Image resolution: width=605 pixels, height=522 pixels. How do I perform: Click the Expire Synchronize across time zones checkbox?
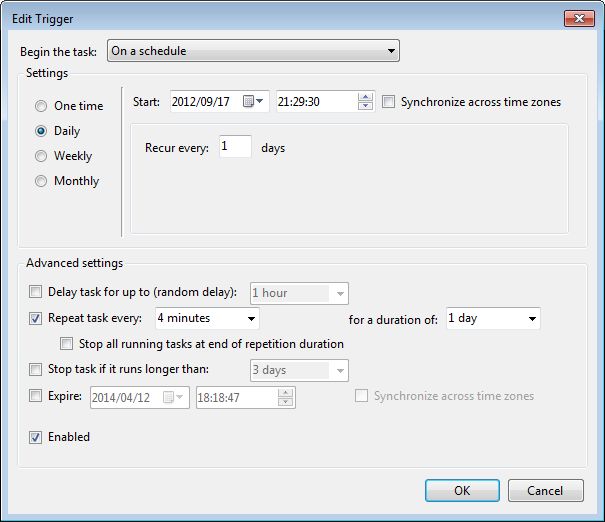tap(361, 396)
